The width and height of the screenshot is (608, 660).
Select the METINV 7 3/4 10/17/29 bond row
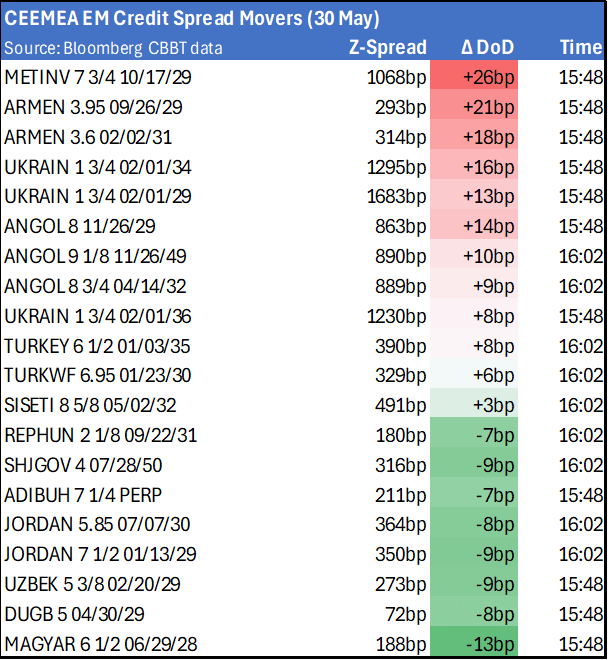pos(93,77)
